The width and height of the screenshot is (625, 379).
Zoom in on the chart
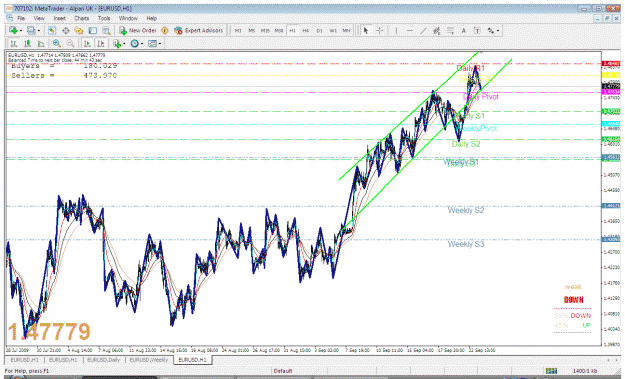pos(57,43)
